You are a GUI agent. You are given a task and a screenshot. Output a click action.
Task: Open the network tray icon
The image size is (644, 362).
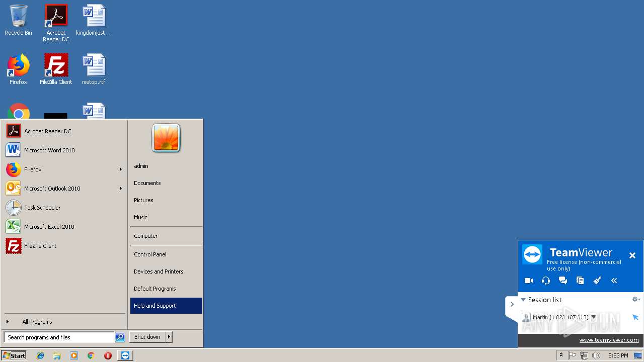click(584, 355)
